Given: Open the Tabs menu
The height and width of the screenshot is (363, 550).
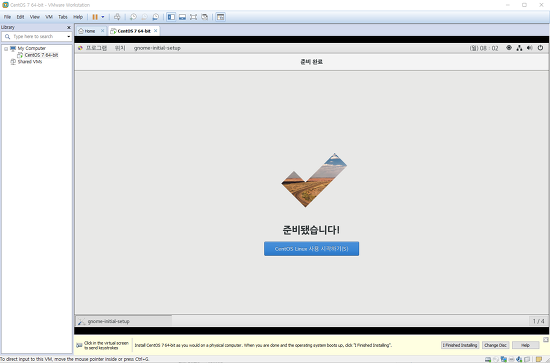Looking at the screenshot, I should pos(63,17).
